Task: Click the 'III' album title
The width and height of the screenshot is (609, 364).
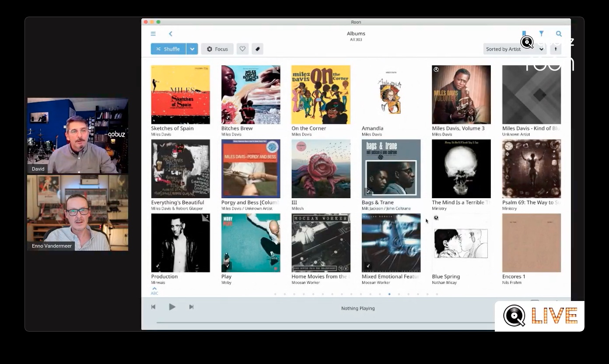Action: click(294, 203)
